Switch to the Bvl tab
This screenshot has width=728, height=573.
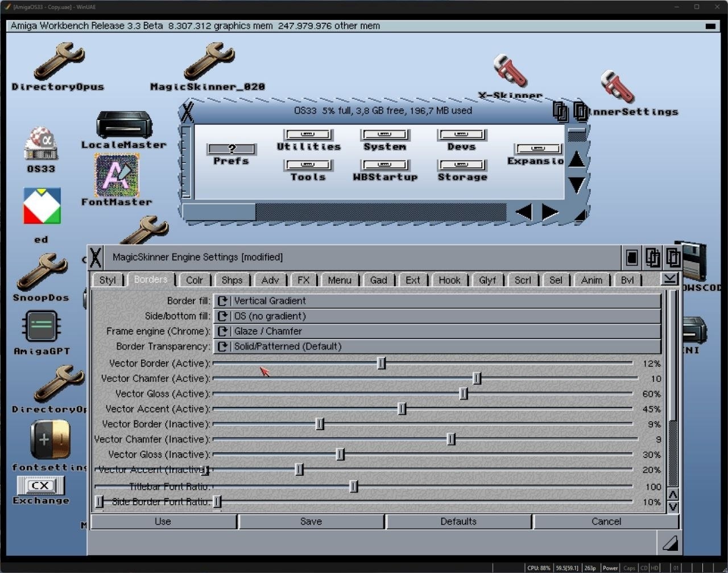coord(627,280)
